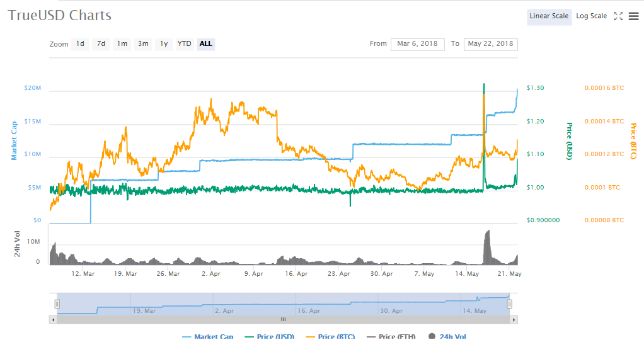
Task: Zoom chart to 1m range
Action: click(x=122, y=44)
